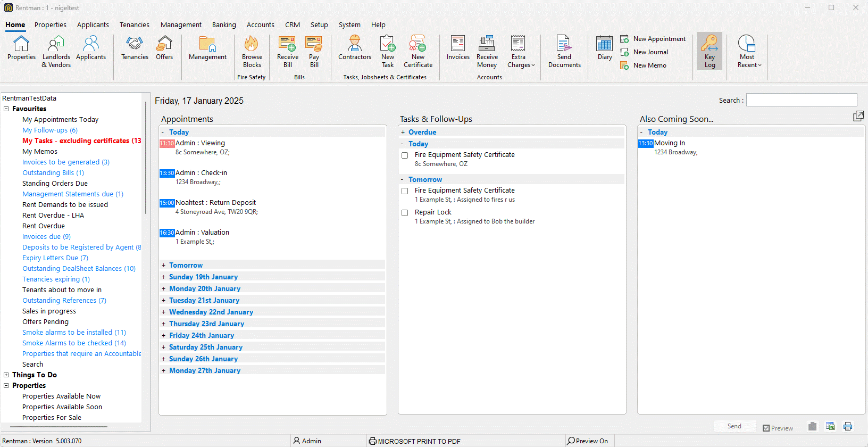Select the 15:00 Noahtest : Return Deposit appointment
This screenshot has width=868, height=447.
click(x=272, y=207)
